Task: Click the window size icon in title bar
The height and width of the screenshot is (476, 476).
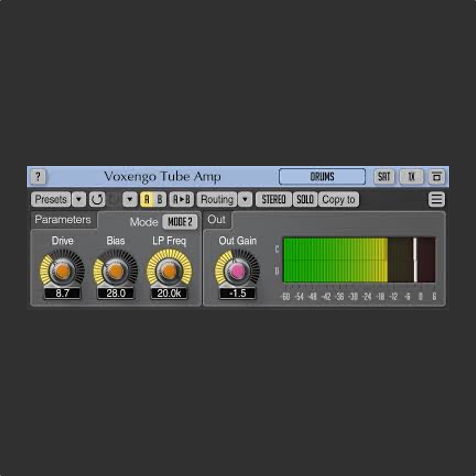Action: click(437, 176)
